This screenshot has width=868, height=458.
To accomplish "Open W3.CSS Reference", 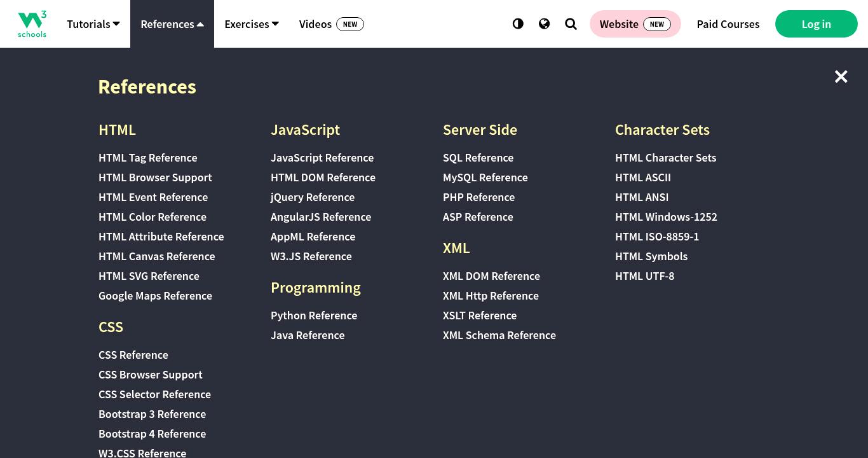I will [142, 453].
